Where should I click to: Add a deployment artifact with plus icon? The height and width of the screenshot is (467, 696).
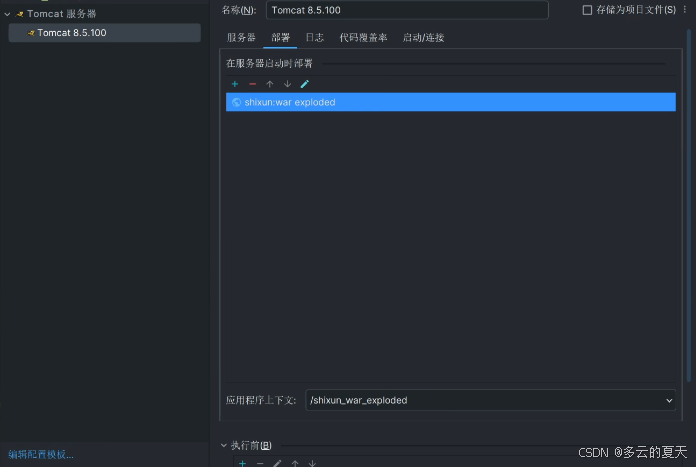pos(235,84)
